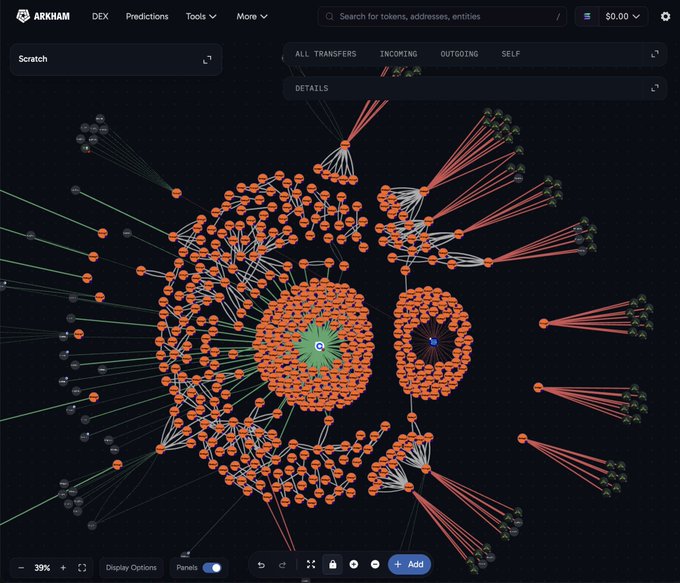The image size is (680, 583).
Task: Click the Solana chain icon
Action: pyautogui.click(x=587, y=16)
